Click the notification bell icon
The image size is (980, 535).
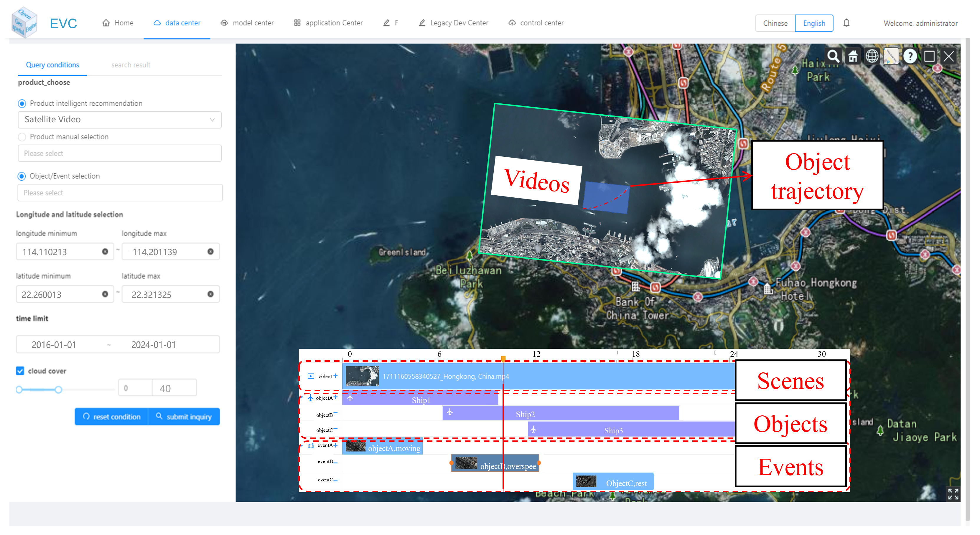[846, 23]
